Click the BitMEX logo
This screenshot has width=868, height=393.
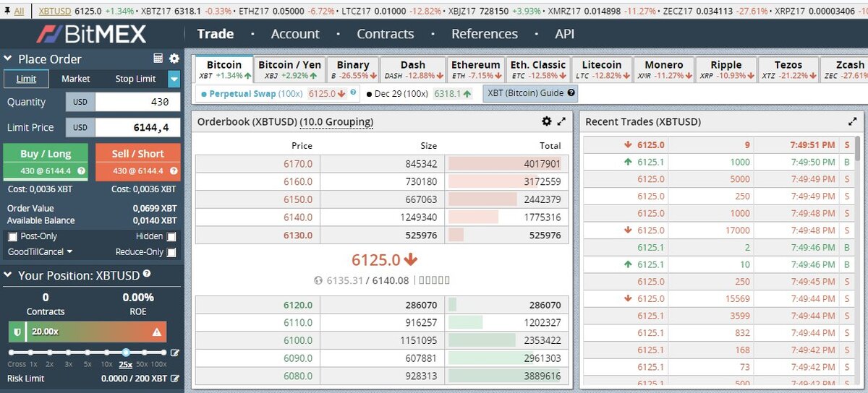click(x=91, y=33)
